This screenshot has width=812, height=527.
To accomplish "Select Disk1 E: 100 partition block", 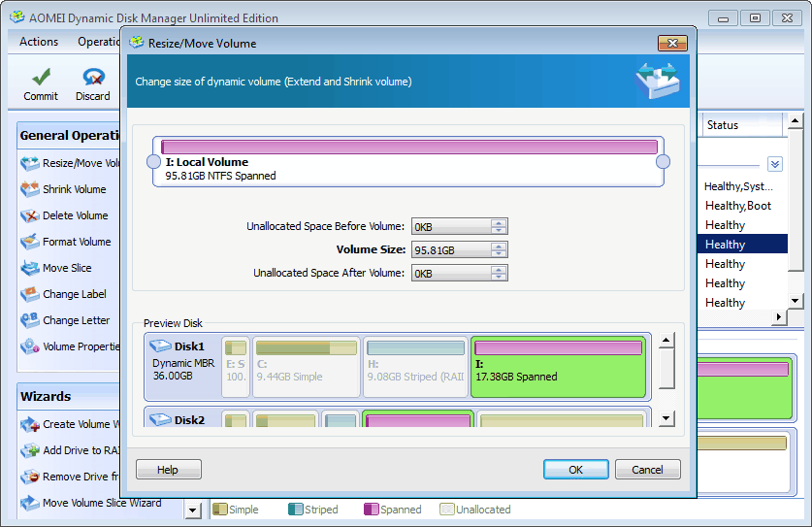I will point(236,367).
